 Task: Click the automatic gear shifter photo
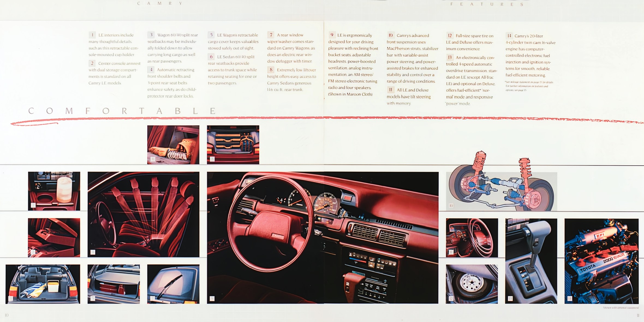[531, 261]
